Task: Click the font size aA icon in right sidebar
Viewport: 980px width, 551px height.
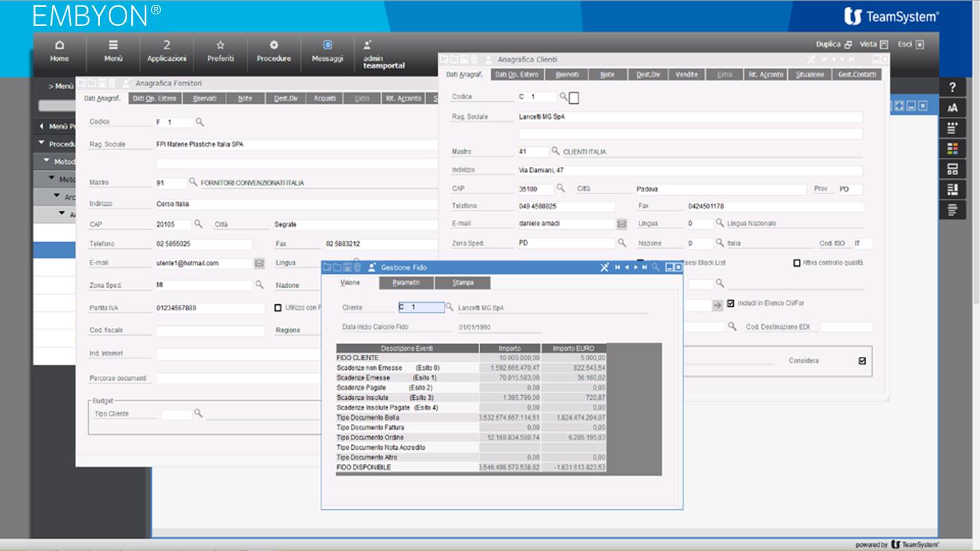Action: pyautogui.click(x=953, y=108)
